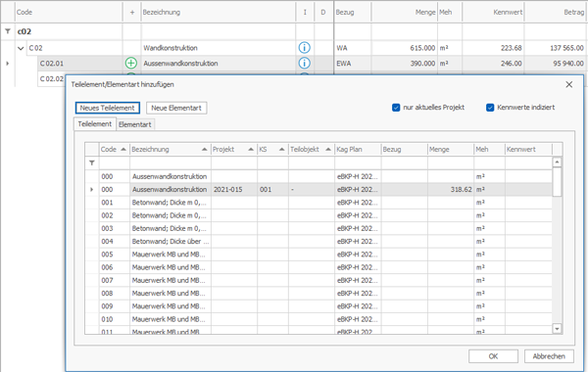Select row 008 Mauerwerk MB und MB
This screenshot has height=372, width=588.
coord(318,293)
